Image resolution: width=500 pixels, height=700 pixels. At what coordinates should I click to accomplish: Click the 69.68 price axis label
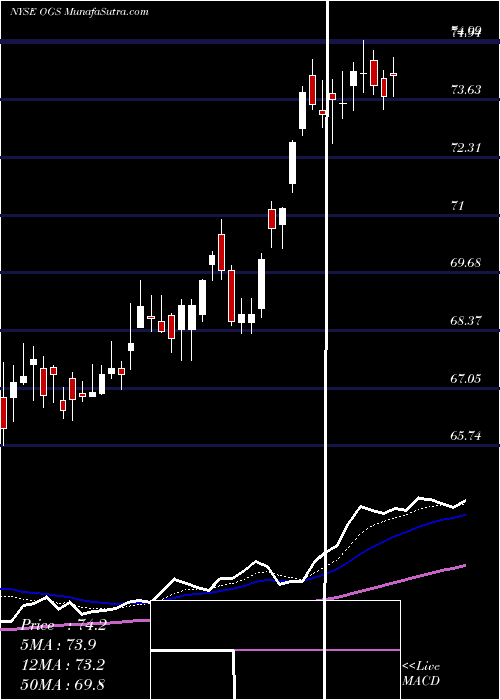point(467,262)
